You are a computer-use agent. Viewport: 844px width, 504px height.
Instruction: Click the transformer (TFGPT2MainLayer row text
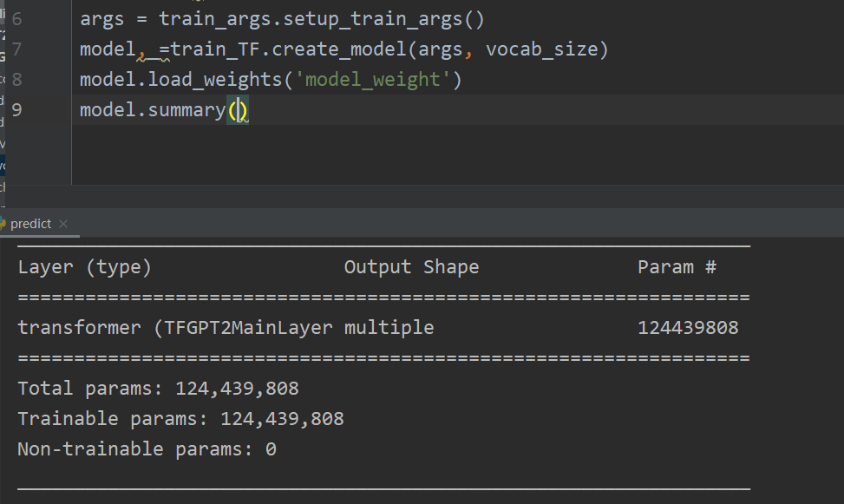point(175,328)
